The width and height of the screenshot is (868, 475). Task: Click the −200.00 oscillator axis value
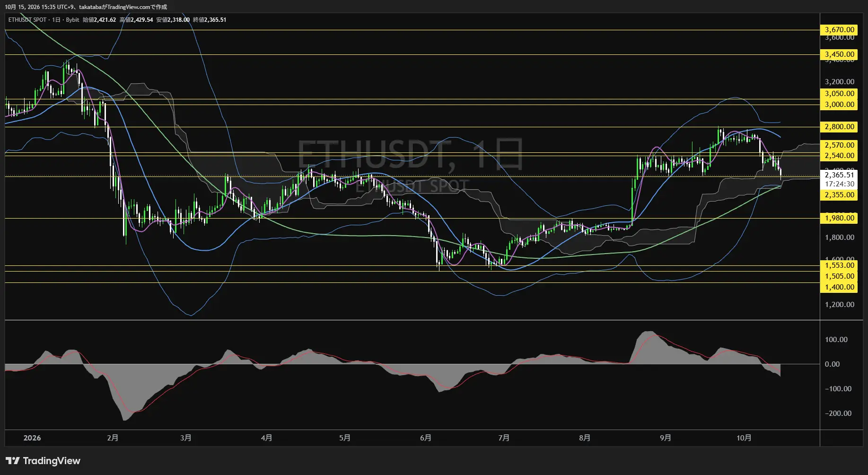839,413
